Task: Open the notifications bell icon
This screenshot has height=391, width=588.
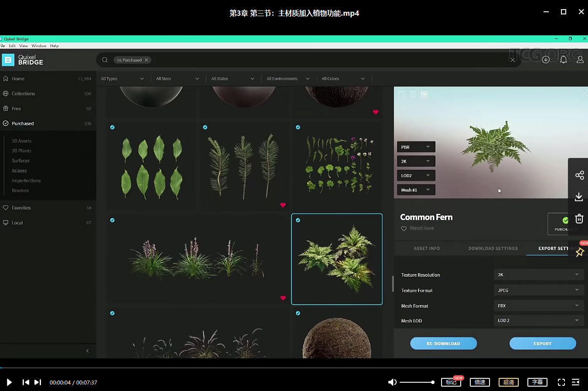Action: click(x=564, y=60)
